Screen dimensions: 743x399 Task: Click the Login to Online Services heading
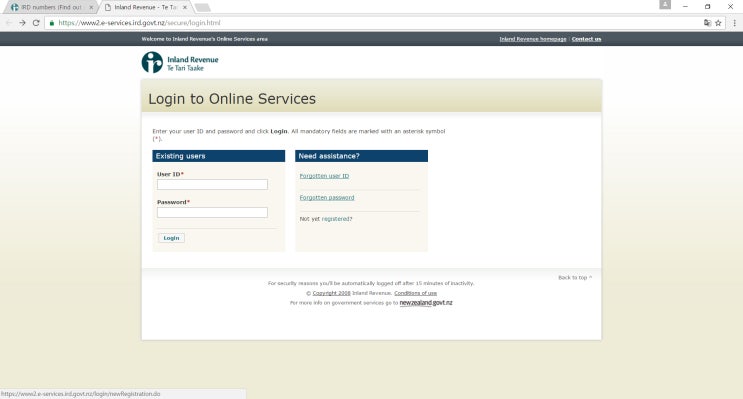[x=232, y=99]
